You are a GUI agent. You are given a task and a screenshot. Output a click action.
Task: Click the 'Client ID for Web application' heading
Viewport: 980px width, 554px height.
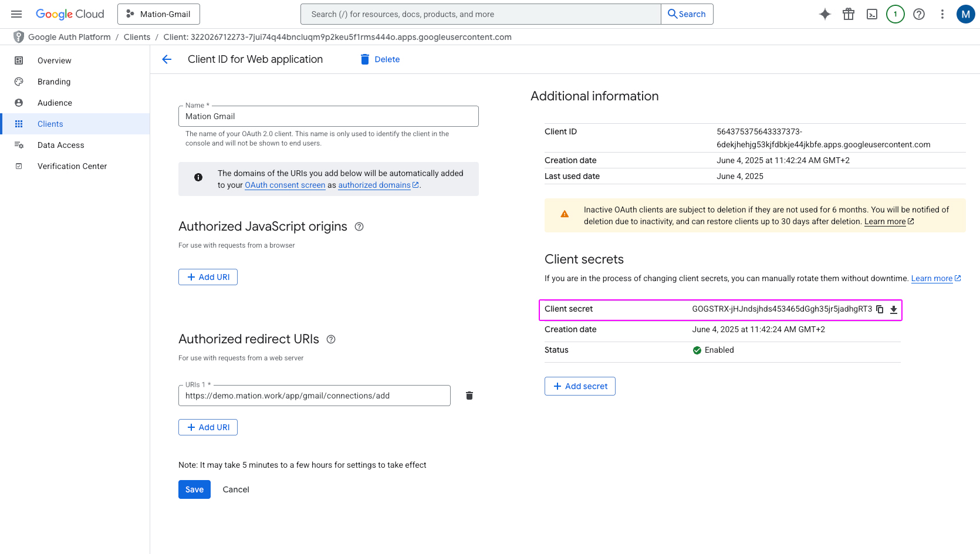255,59
